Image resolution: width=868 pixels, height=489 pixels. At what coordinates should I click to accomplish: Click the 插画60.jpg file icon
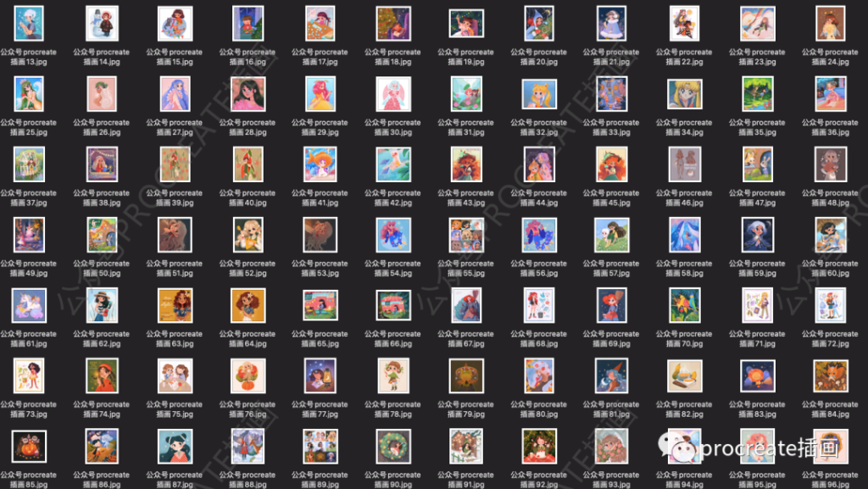(x=830, y=235)
